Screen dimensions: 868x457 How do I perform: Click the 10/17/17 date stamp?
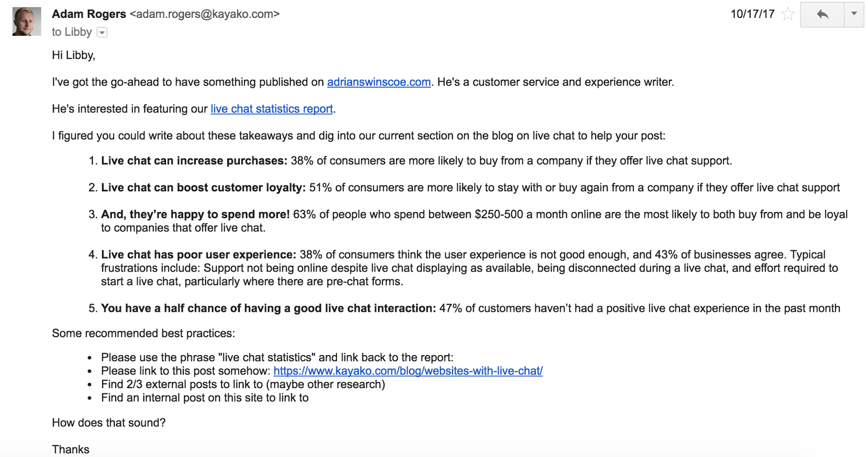point(752,14)
